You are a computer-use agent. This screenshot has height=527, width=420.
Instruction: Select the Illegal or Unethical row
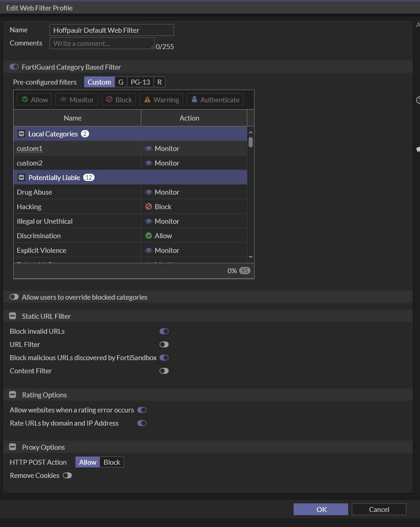[130, 221]
